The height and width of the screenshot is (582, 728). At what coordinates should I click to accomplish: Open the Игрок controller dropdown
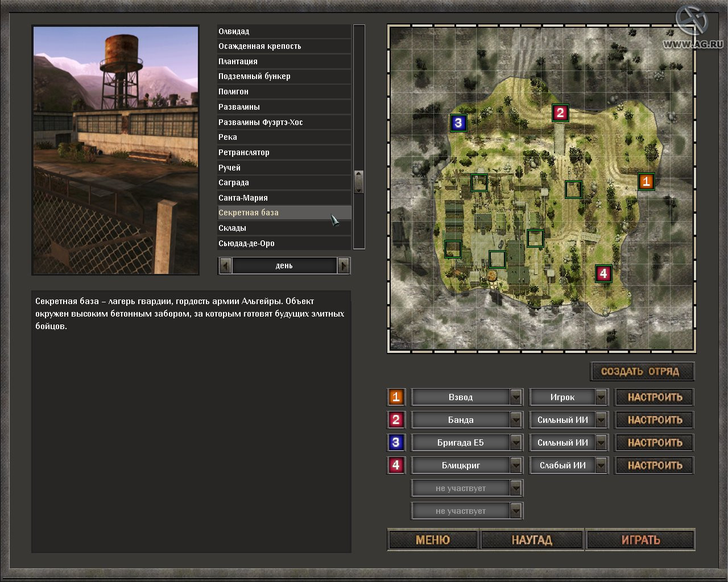pos(601,397)
